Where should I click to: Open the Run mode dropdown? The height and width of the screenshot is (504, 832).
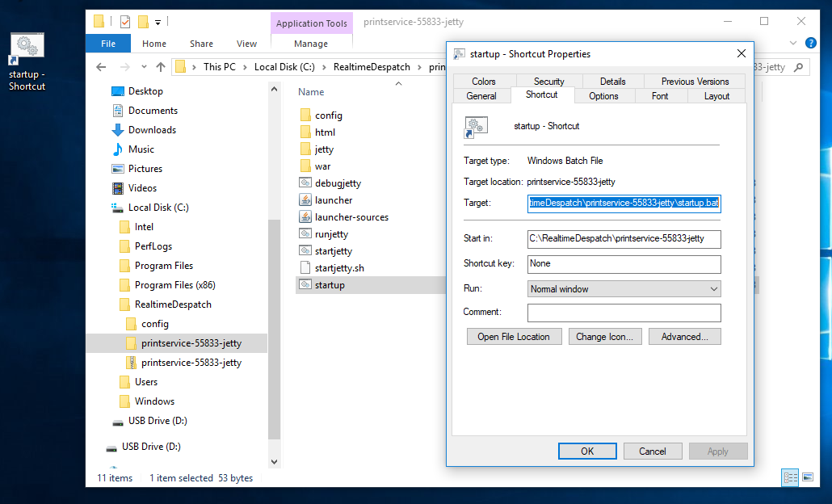[713, 288]
